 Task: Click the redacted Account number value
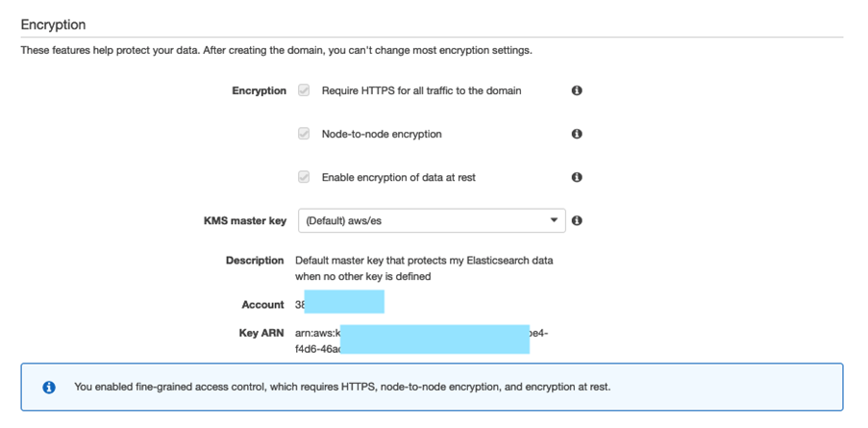[x=341, y=303]
